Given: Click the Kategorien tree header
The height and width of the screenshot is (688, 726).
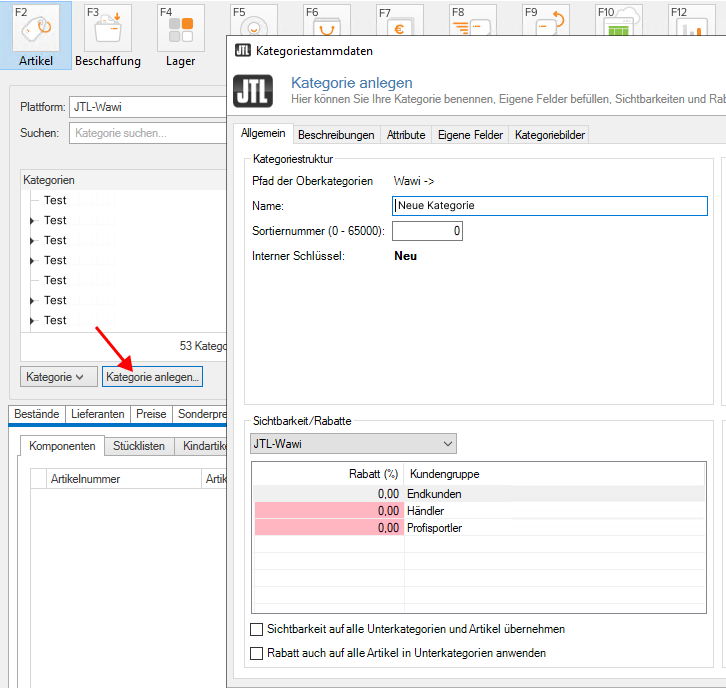Looking at the screenshot, I should pyautogui.click(x=124, y=180).
